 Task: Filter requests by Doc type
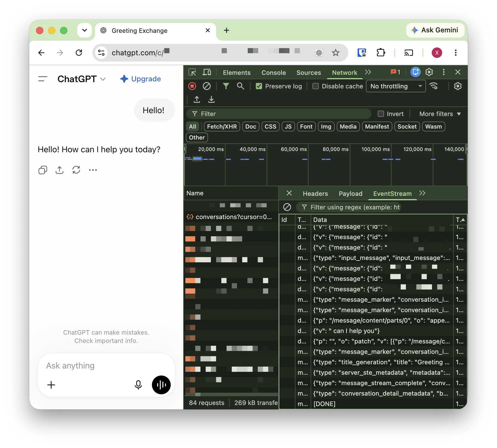tap(251, 126)
